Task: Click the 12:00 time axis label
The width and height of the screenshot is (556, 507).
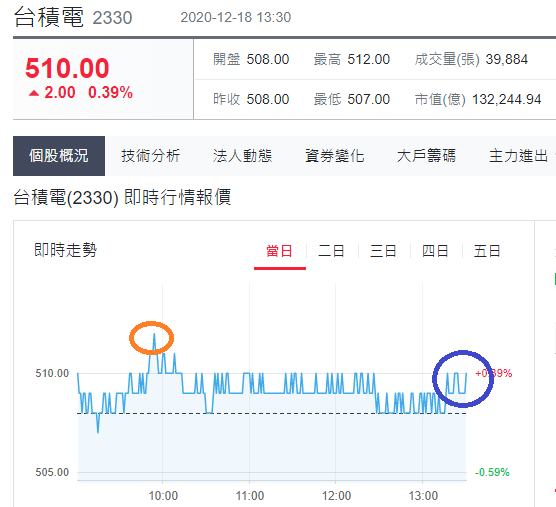Action: (x=336, y=496)
